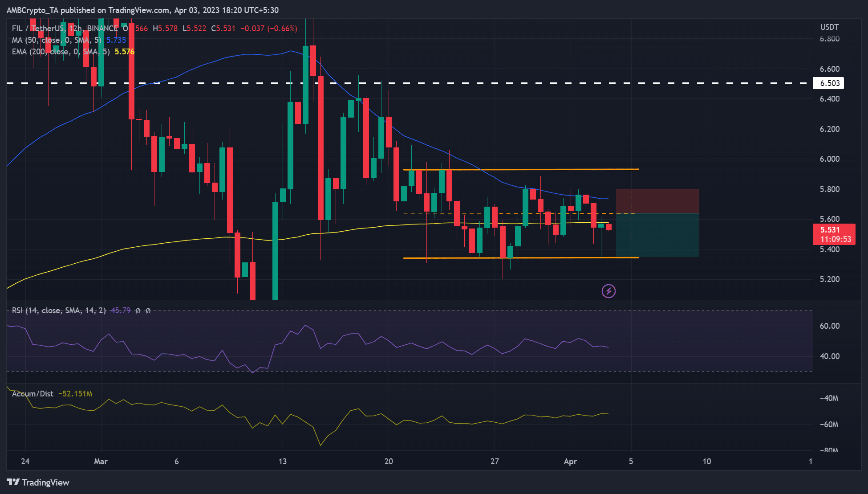This screenshot has width=868, height=494.
Task: Click the TradingView logo at bottom left
Action: 38,482
